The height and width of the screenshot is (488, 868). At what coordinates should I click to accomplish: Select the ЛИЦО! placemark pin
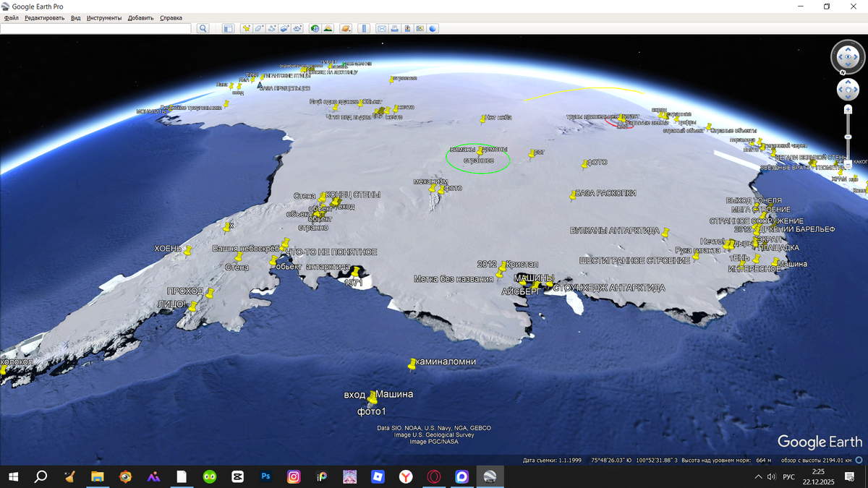(x=192, y=307)
